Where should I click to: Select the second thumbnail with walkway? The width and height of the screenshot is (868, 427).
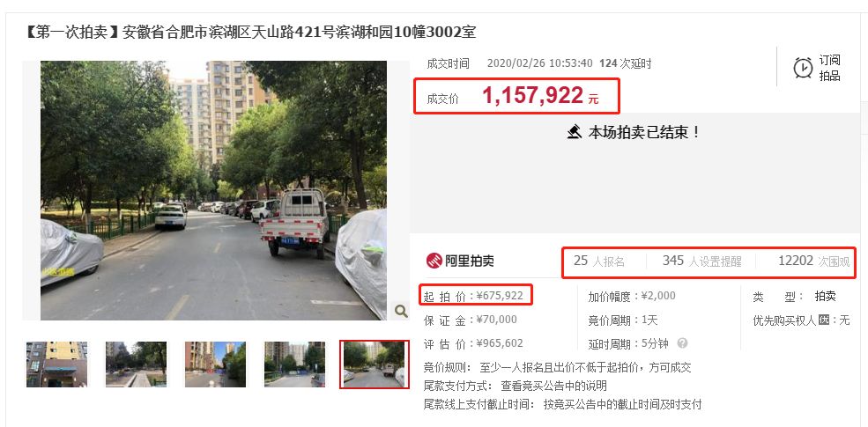(136, 364)
